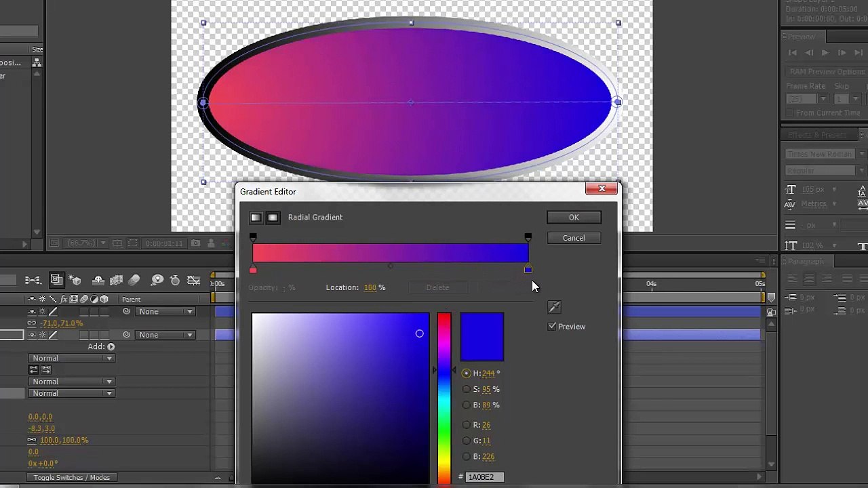The width and height of the screenshot is (868, 488).
Task: Open Parent None dropdown of top layer
Action: (x=165, y=312)
